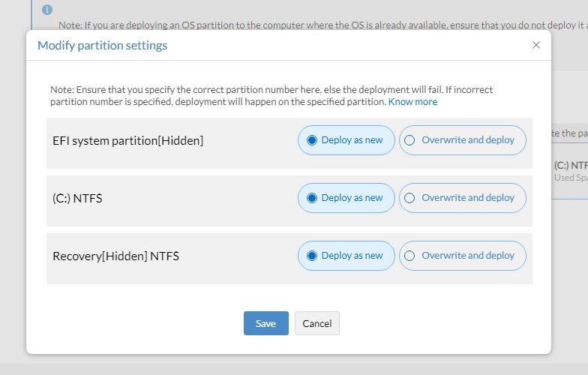
Task: Click the partially hidden heading right of dialog
Action: point(569,133)
